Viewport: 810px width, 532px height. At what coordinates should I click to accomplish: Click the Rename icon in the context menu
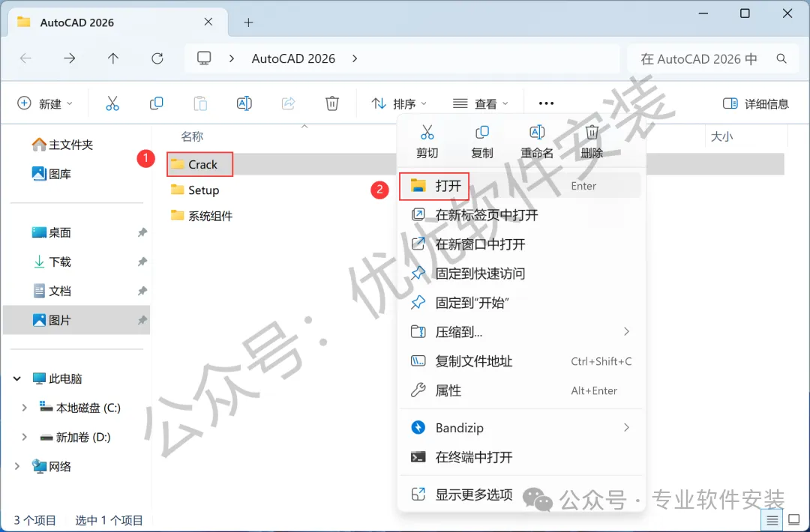[x=537, y=132]
